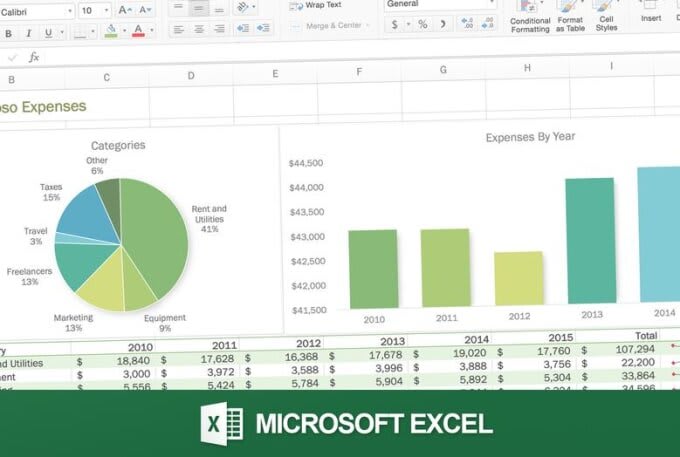Apply currency dollar format
This screenshot has width=680, height=457.
pyautogui.click(x=394, y=24)
